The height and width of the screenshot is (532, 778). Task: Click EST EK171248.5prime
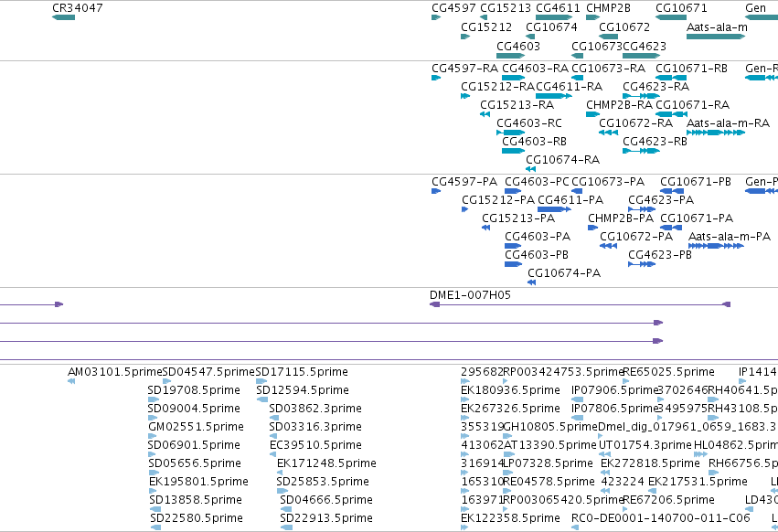tap(282, 473)
